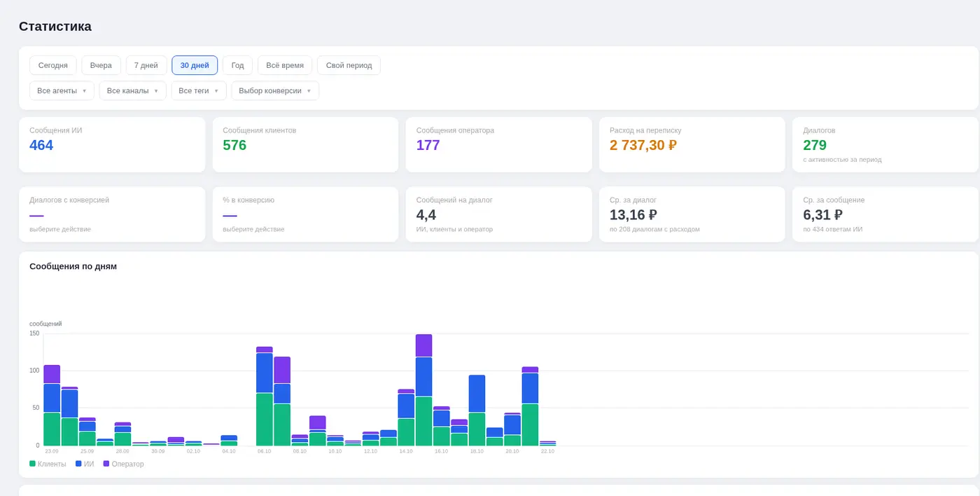Viewport: 980px width, 496px height.
Task: Click the Ср. за сообщение value 6,31 ₽
Action: pyautogui.click(x=822, y=215)
